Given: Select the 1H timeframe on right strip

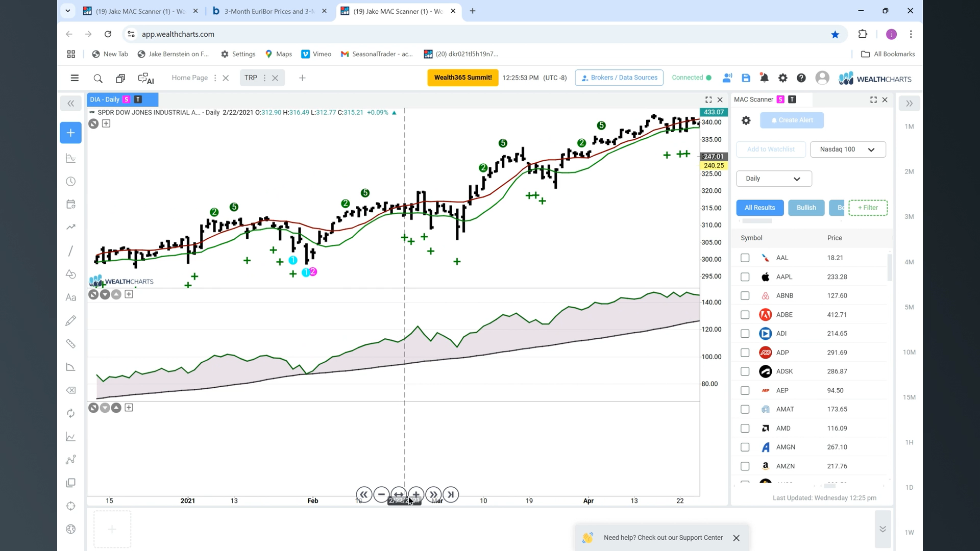Looking at the screenshot, I should [x=909, y=442].
